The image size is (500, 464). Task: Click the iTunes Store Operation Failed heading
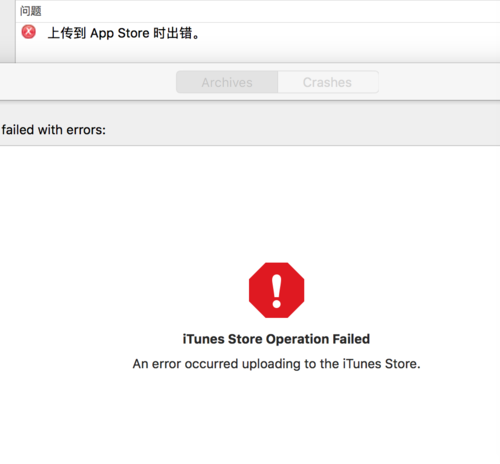[276, 339]
